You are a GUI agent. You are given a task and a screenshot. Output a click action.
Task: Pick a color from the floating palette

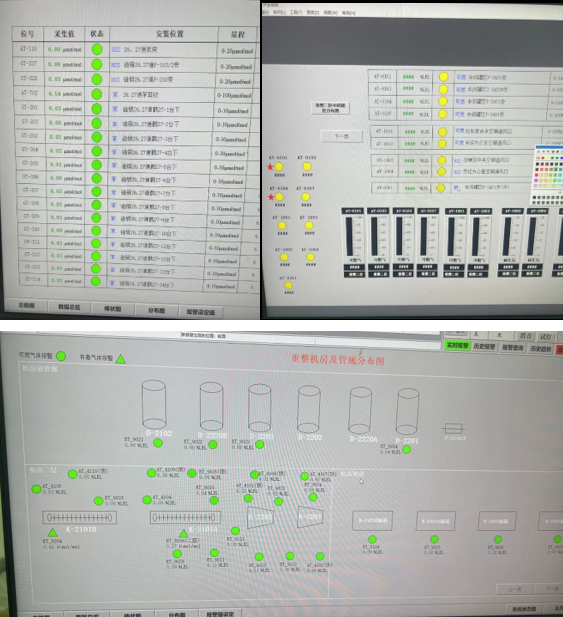pos(549,175)
